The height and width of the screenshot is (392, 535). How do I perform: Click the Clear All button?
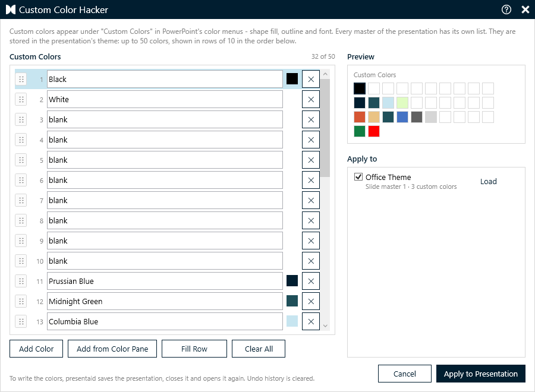tap(259, 349)
